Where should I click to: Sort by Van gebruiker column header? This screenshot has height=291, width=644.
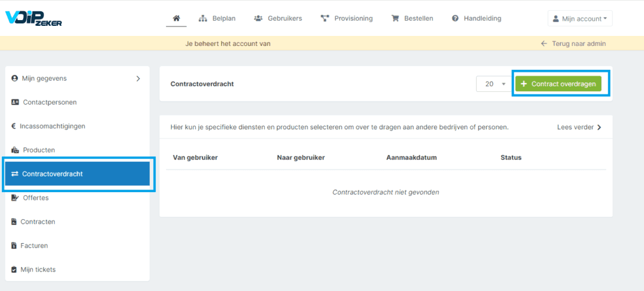coord(196,157)
